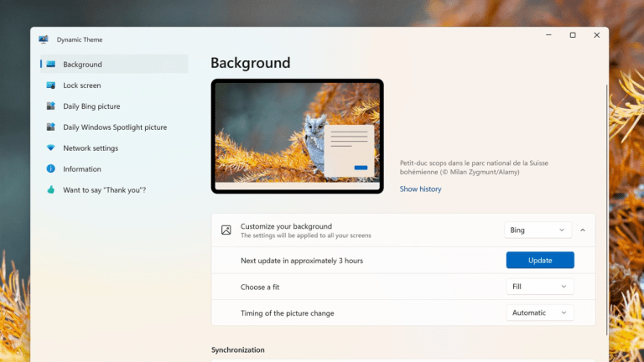Go to Daily Windows Spotlight picture section

coord(114,127)
